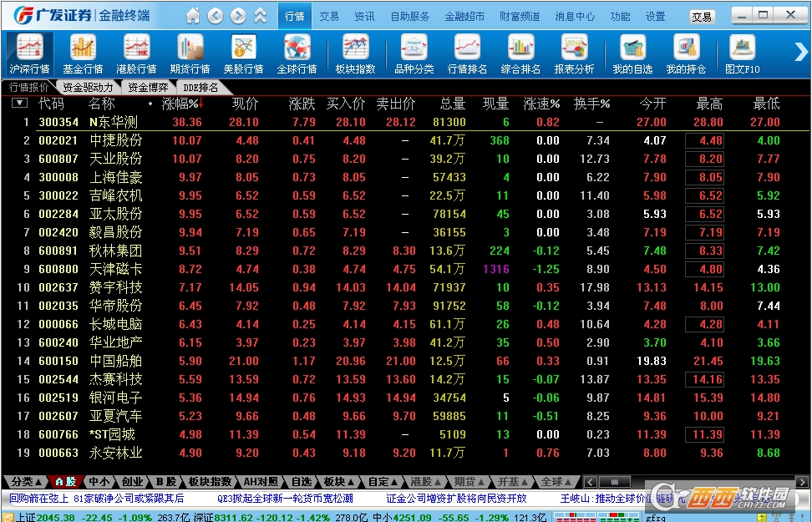This screenshot has width=812, height=522.
Task: Open 品种分类 category icon
Action: (x=414, y=53)
